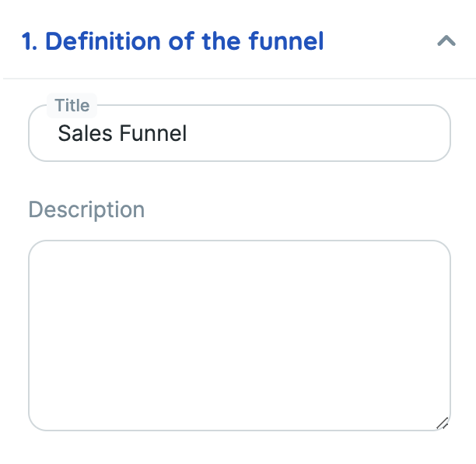Focus the empty Description textarea
The height and width of the screenshot is (464, 476).
pyautogui.click(x=240, y=336)
